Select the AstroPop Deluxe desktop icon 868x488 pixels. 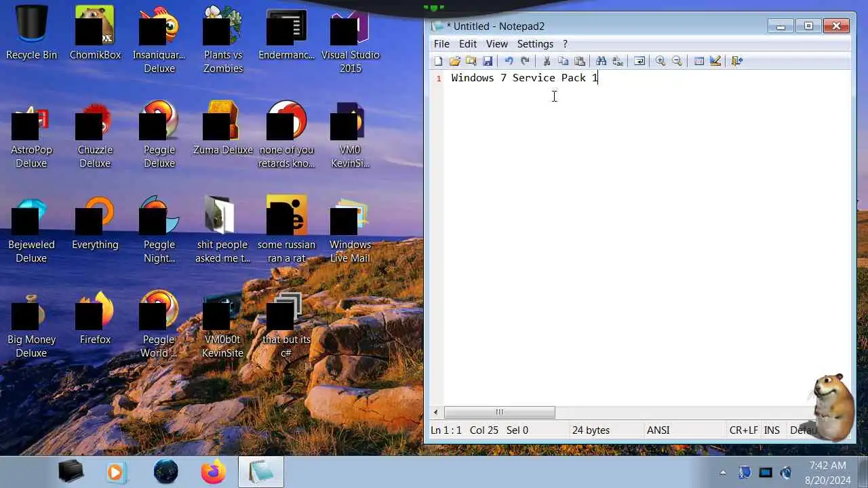point(31,136)
